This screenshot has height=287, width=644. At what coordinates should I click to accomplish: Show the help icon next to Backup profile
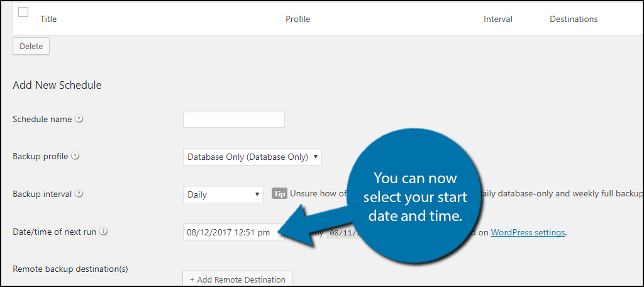(x=75, y=157)
